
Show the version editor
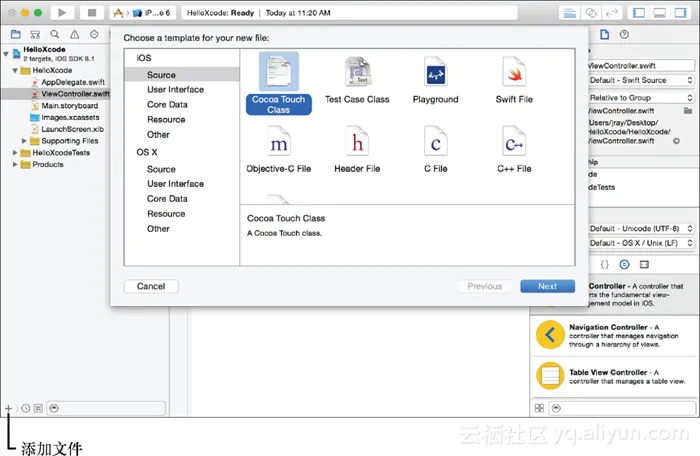(612, 13)
